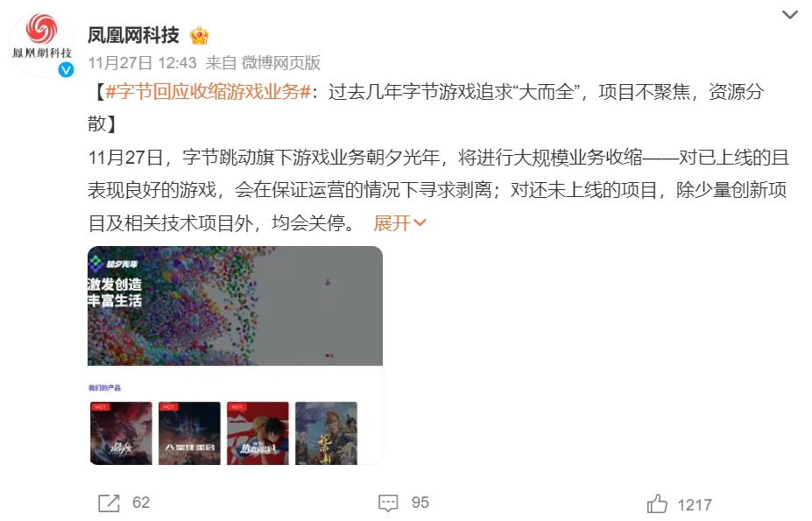Click the repost share icon
Image resolution: width=812 pixels, height=521 pixels.
(109, 503)
